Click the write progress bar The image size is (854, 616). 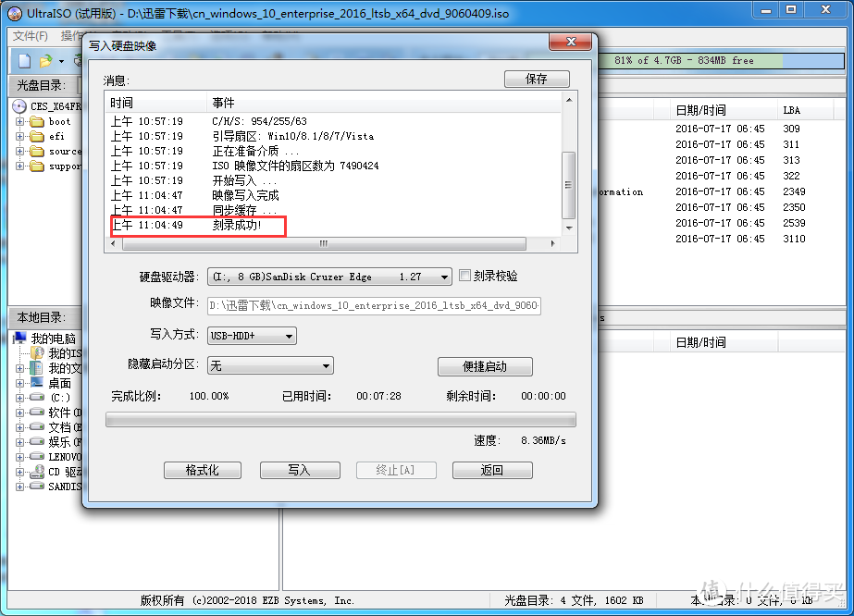[340, 420]
